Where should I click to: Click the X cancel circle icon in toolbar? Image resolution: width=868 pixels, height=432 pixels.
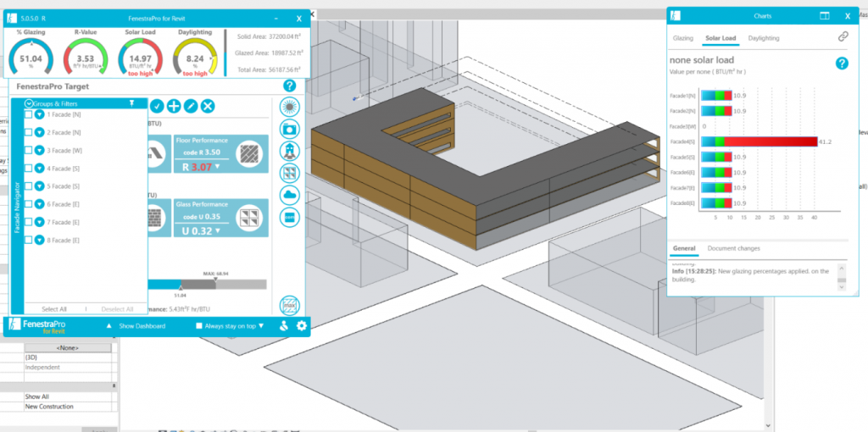tap(208, 106)
